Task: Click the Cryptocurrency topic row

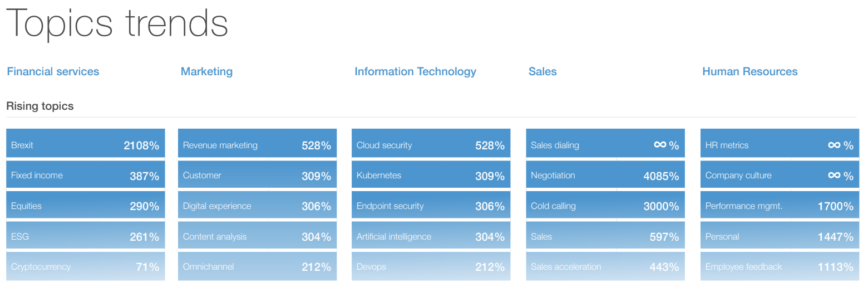Action: [85, 267]
